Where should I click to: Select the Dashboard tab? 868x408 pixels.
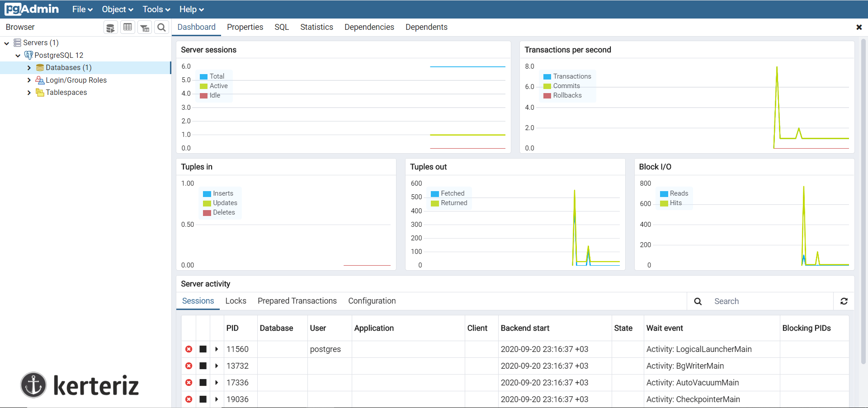pos(197,27)
